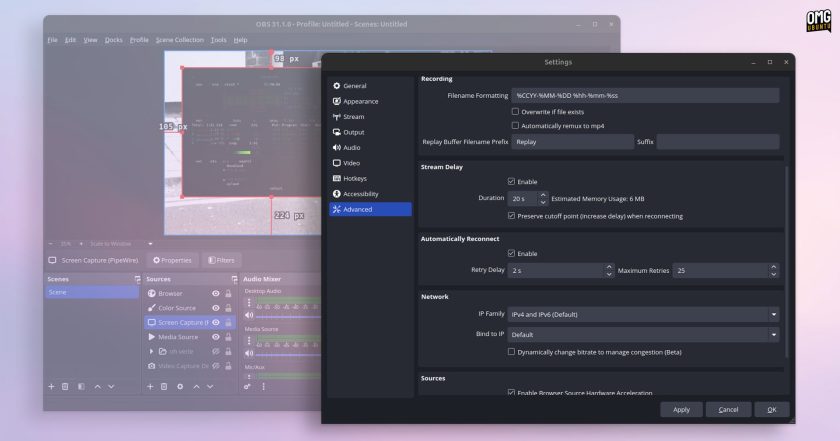The width and height of the screenshot is (840, 441).
Task: Open Edit menu in OBS window
Action: point(70,40)
